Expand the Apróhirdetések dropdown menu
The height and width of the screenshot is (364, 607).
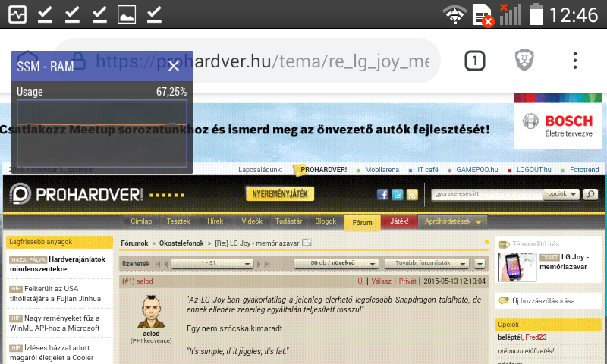click(x=452, y=221)
